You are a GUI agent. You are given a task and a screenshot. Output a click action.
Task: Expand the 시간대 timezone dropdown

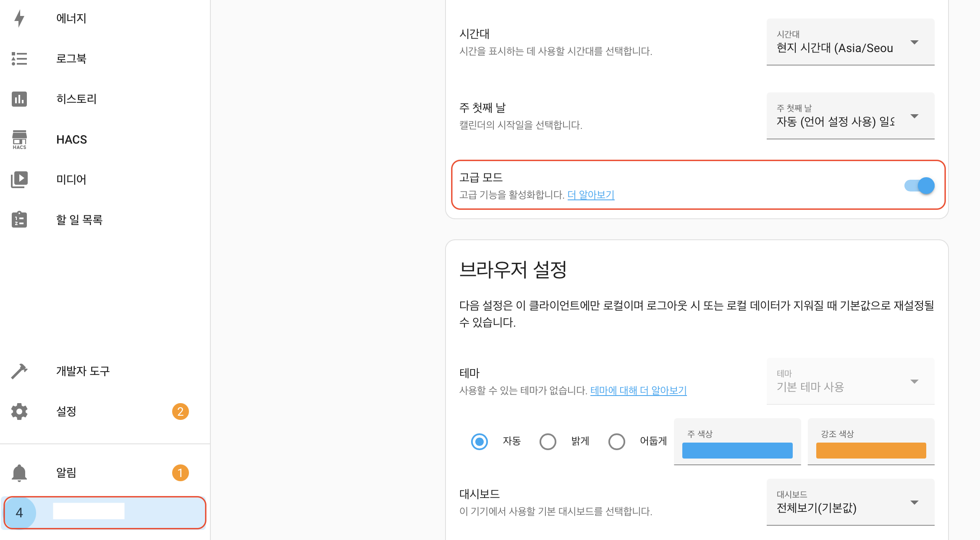(x=850, y=42)
